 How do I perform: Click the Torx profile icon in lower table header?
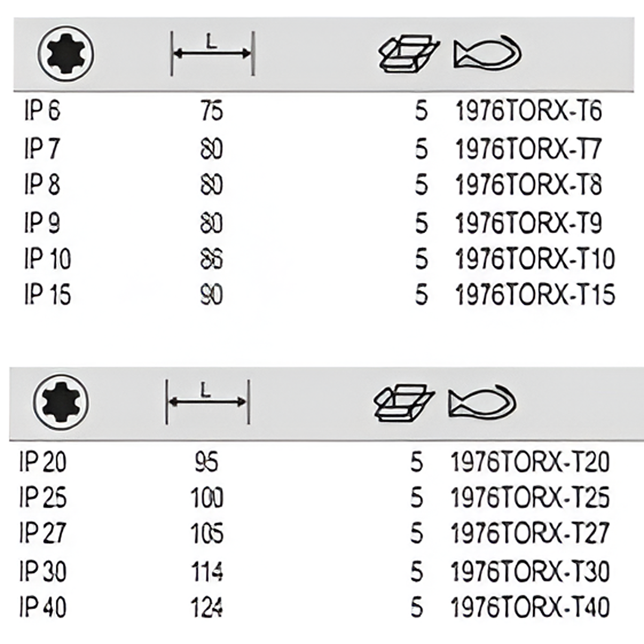point(61,402)
